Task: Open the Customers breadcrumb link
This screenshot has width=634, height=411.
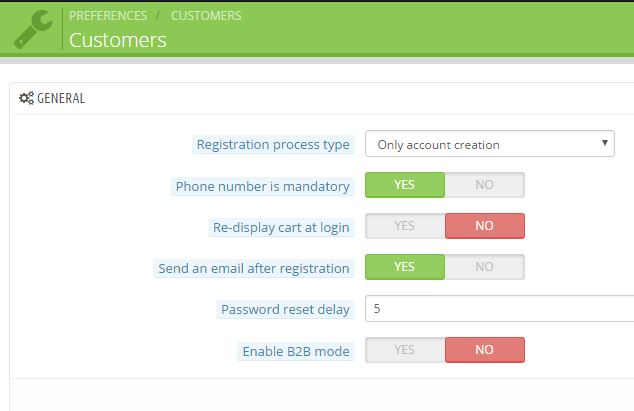Action: 206,16
